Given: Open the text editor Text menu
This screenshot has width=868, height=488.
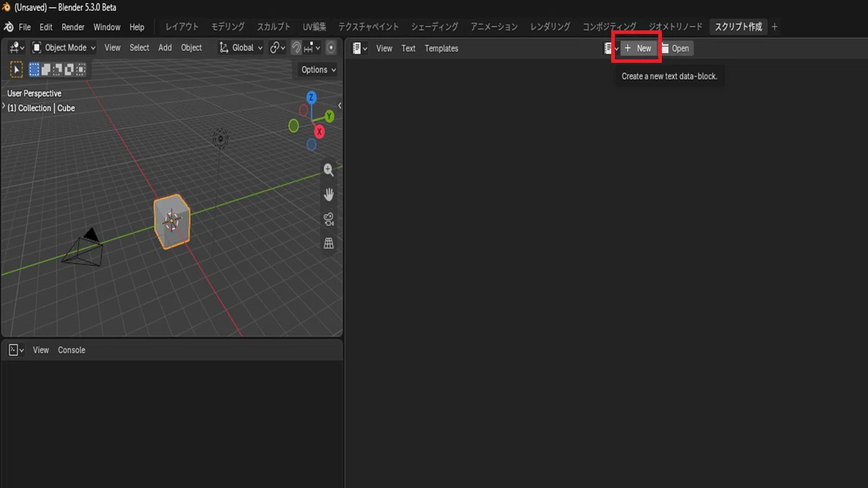Looking at the screenshot, I should point(409,48).
